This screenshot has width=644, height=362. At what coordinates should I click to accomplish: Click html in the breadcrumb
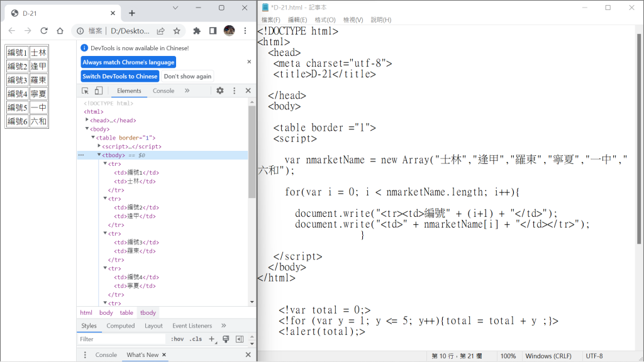point(86,313)
